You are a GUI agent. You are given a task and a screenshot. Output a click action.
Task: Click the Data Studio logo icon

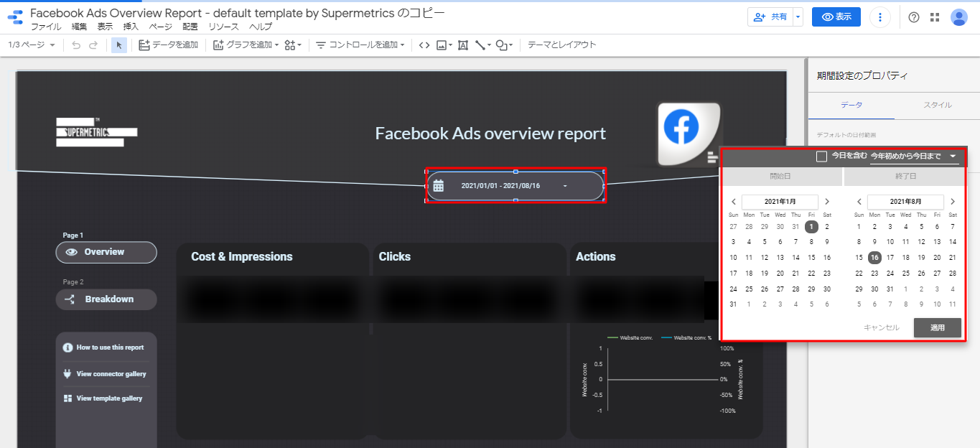(x=14, y=18)
